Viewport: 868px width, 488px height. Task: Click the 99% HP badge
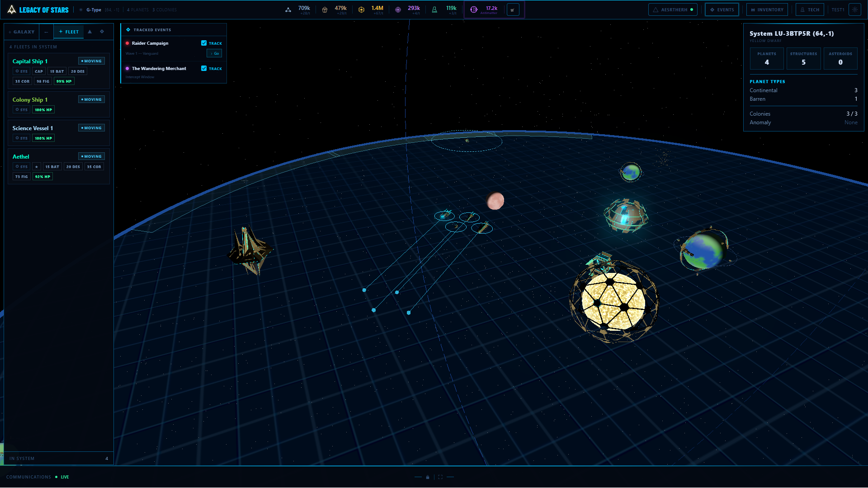pos(64,81)
